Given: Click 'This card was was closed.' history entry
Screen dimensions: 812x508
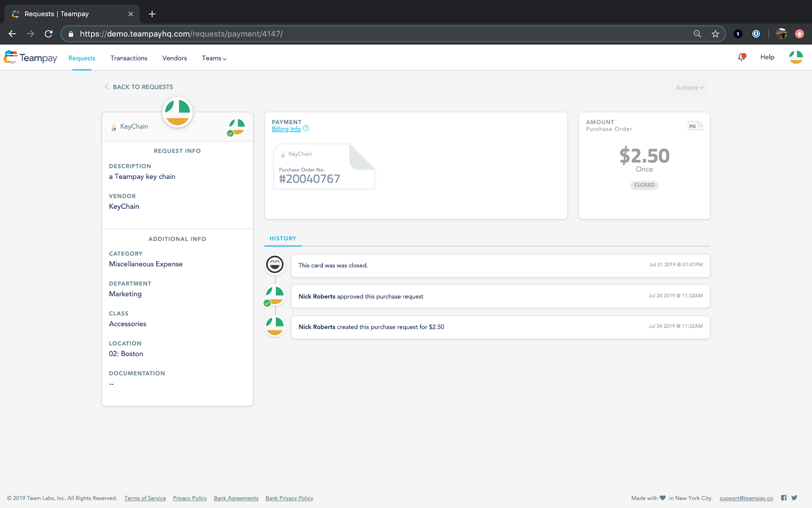Looking at the screenshot, I should [x=500, y=265].
